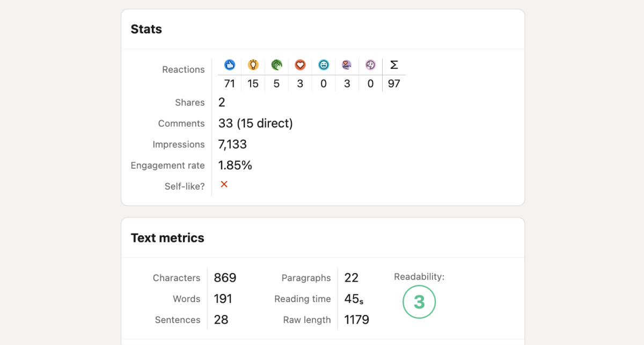
Task: Click the Curious thinking face icon
Action: pyautogui.click(x=370, y=65)
